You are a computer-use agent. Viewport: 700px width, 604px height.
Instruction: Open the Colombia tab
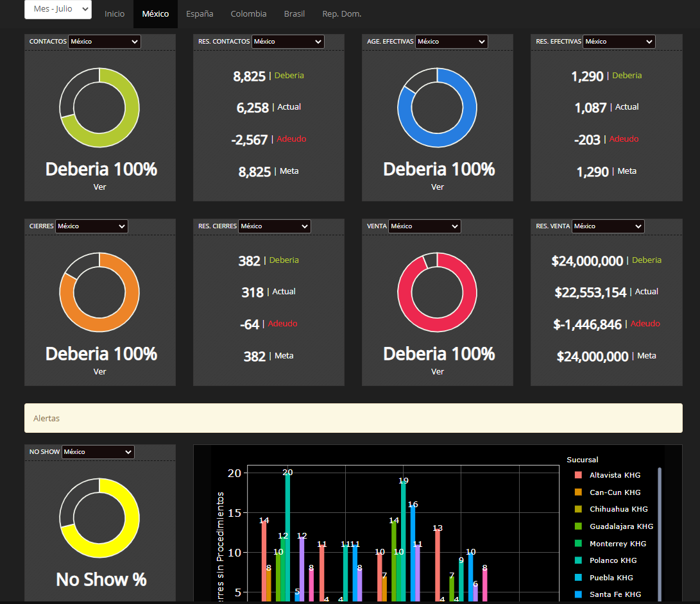[248, 14]
